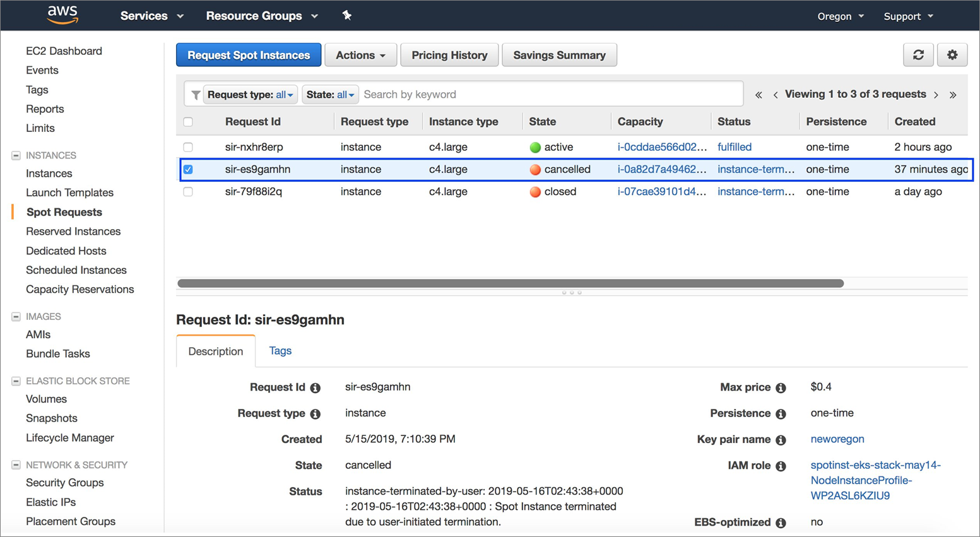Open the AWS home logo
This screenshot has width=980, height=537.
tap(62, 15)
